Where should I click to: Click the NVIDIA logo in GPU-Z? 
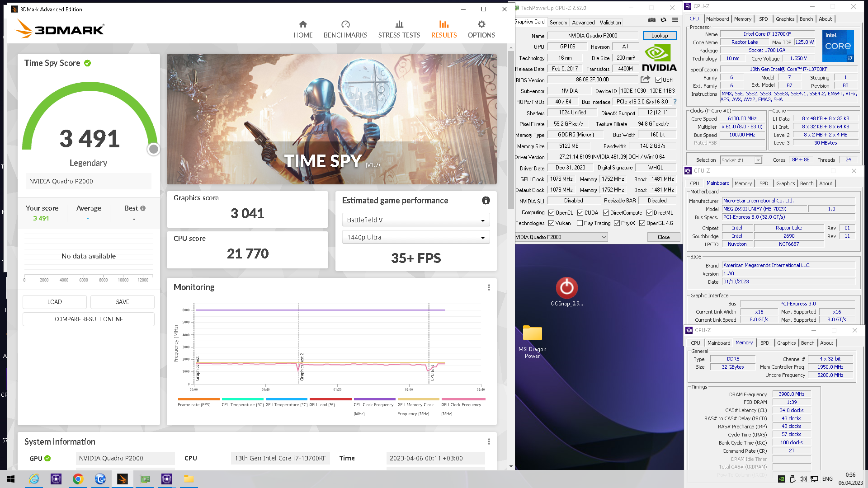pyautogui.click(x=659, y=58)
